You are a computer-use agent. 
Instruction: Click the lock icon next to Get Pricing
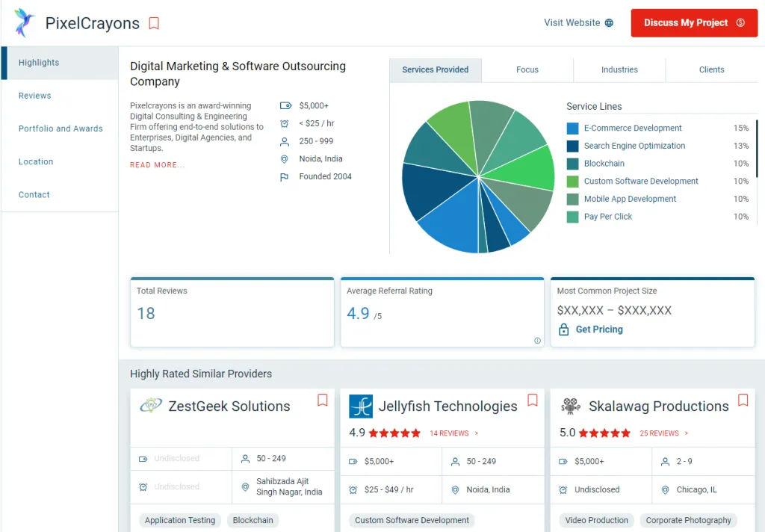coord(563,330)
